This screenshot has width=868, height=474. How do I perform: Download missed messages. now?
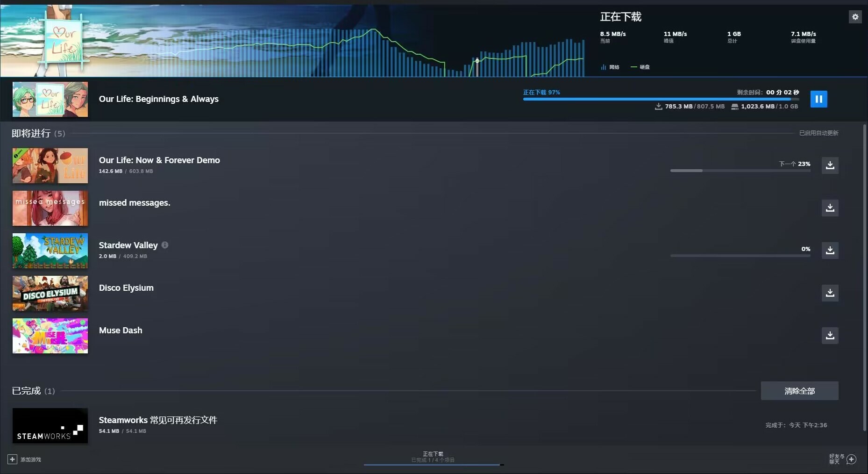[830, 208]
